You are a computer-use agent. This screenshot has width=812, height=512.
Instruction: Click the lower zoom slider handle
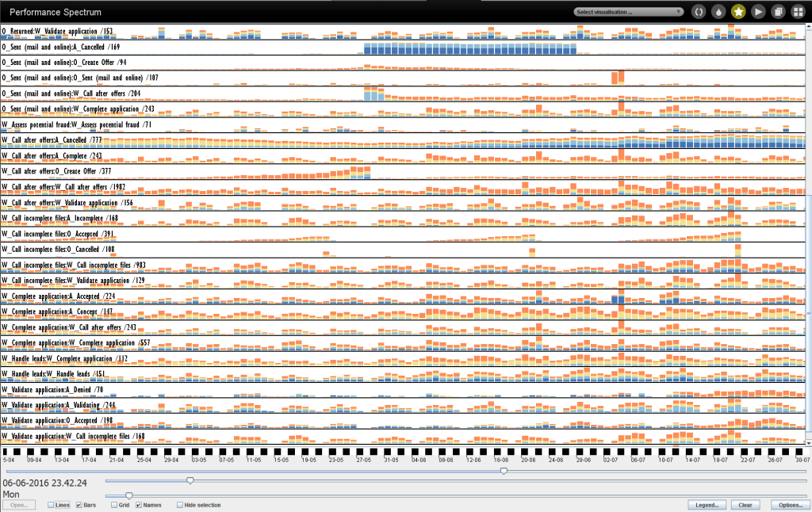pyautogui.click(x=129, y=495)
